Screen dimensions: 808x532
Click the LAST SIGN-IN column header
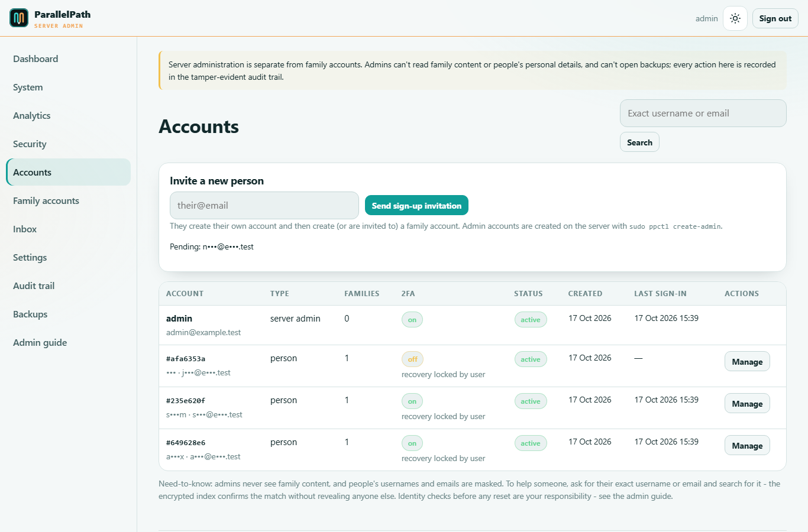click(660, 294)
